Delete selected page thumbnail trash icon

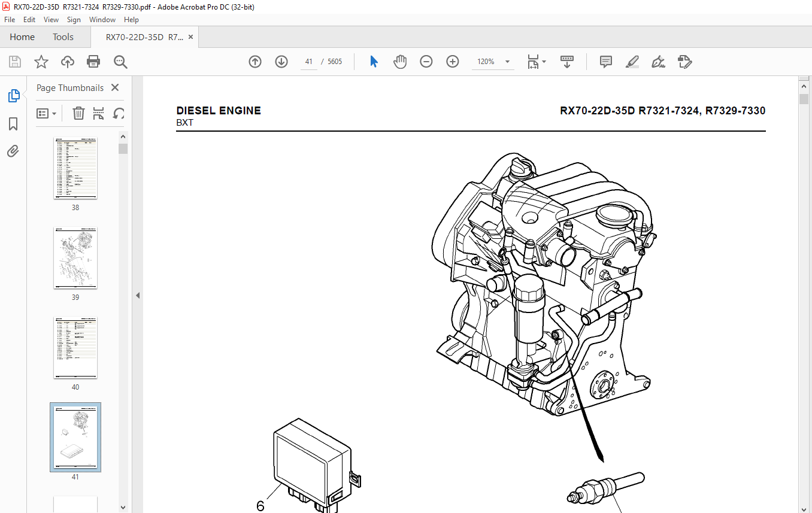[x=78, y=113]
